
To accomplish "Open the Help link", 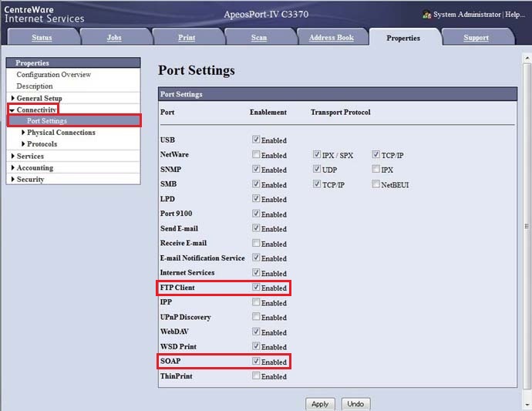I will [x=515, y=15].
